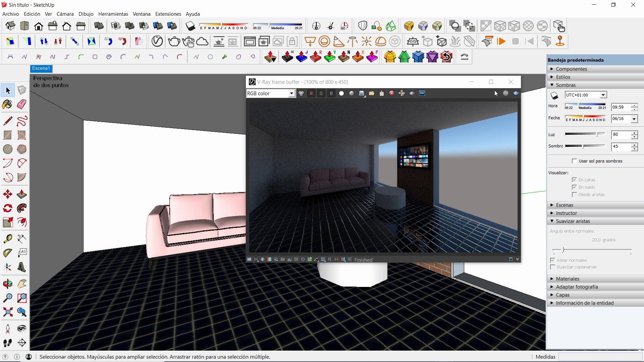This screenshot has height=362, width=644.
Task: Expand the Capas panel
Action: (595, 295)
